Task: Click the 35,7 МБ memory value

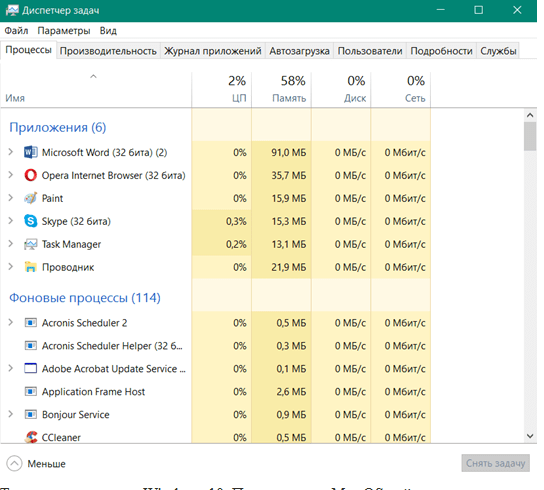Action: (289, 175)
